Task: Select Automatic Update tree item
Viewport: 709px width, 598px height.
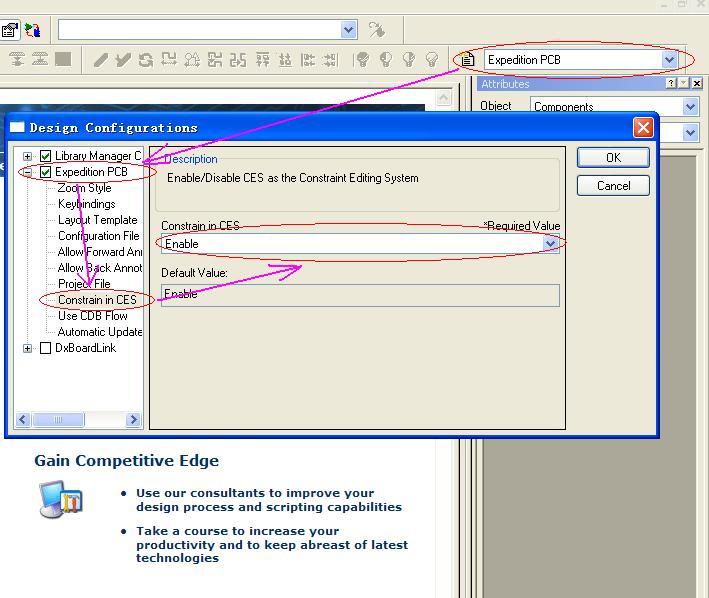Action: (x=100, y=332)
